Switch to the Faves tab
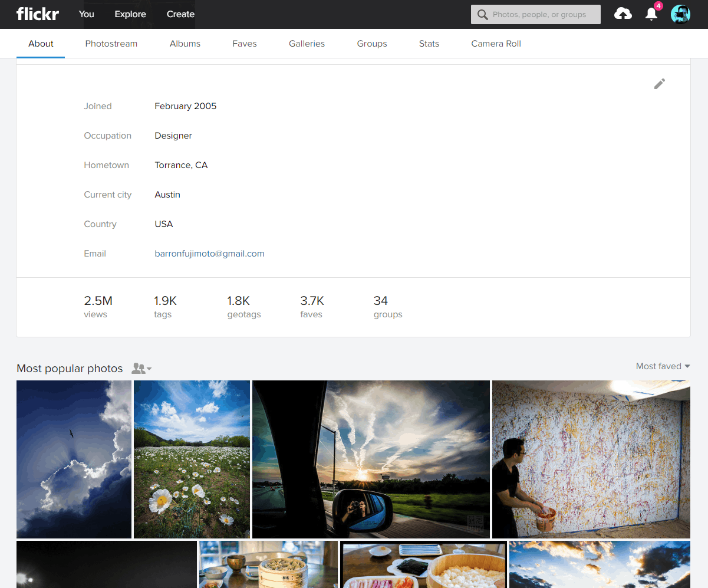Image resolution: width=708 pixels, height=588 pixels. (245, 44)
